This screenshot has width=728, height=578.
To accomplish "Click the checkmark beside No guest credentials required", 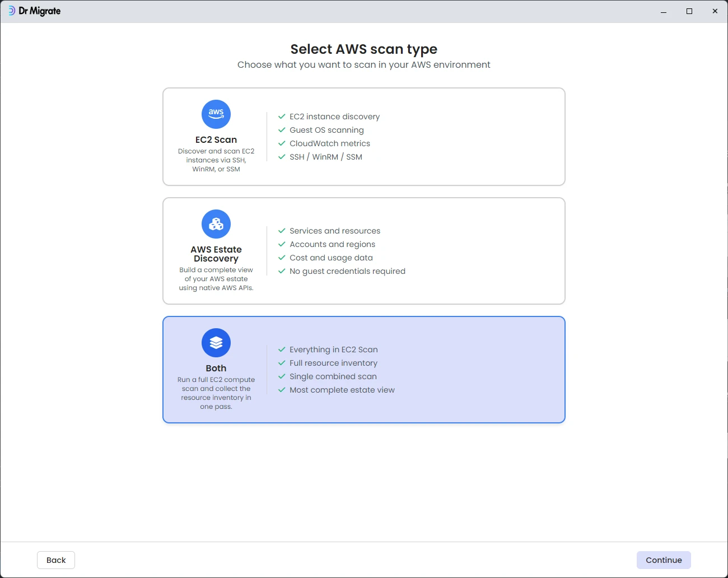I will click(282, 271).
